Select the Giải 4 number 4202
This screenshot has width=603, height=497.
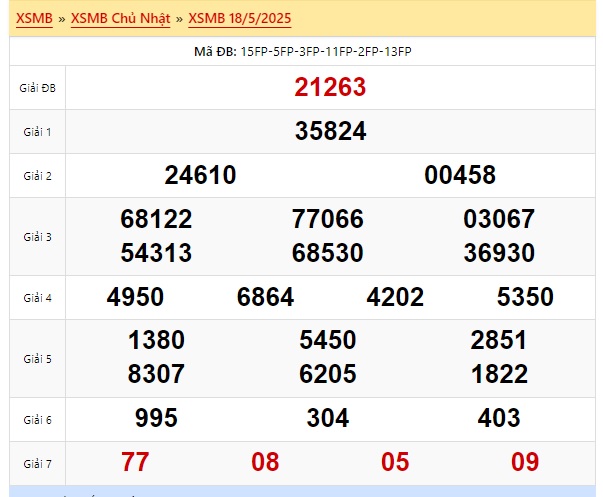(x=395, y=297)
